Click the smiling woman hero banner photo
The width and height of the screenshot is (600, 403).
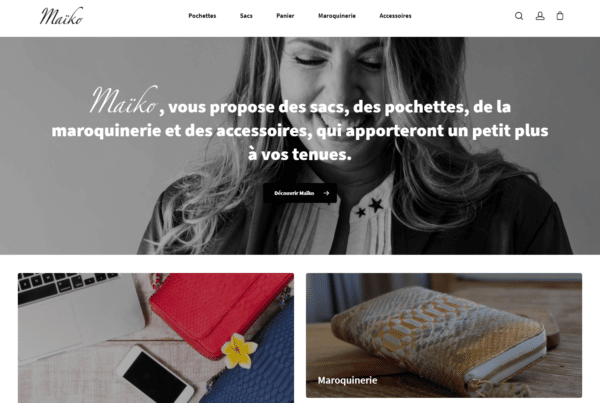[x=300, y=146]
